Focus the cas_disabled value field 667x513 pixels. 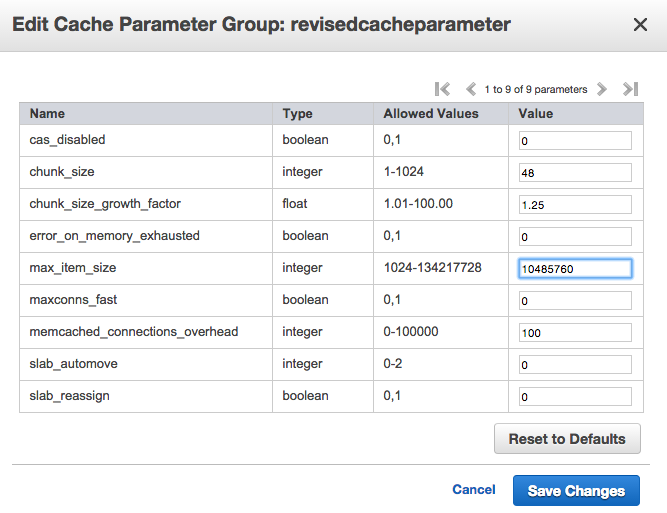[x=575, y=141]
